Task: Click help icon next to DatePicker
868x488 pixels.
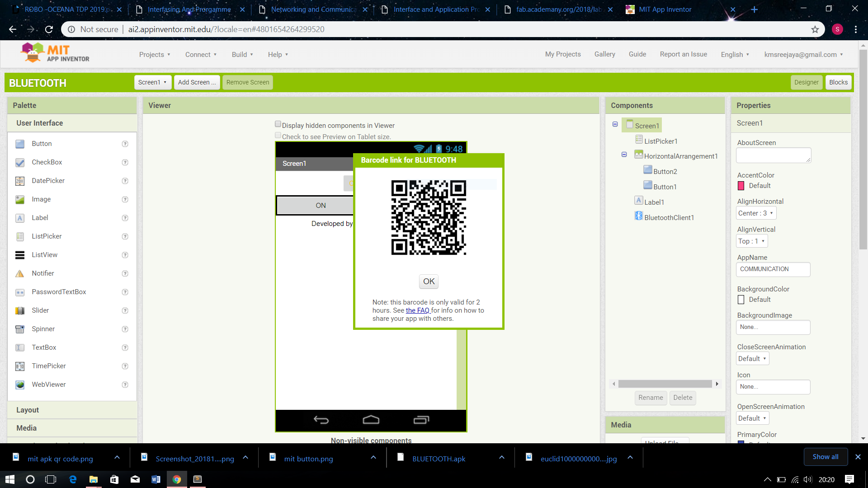Action: pos(125,181)
